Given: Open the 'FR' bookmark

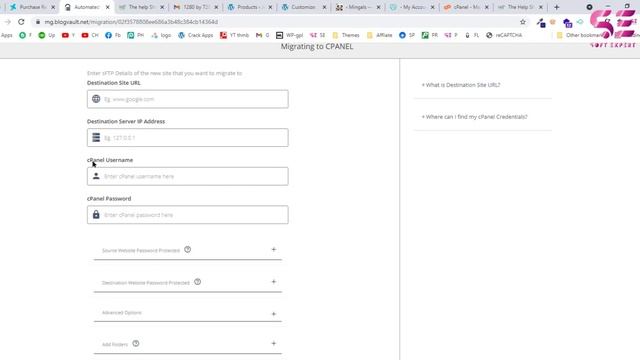Looking at the screenshot, I should tap(429, 36).
